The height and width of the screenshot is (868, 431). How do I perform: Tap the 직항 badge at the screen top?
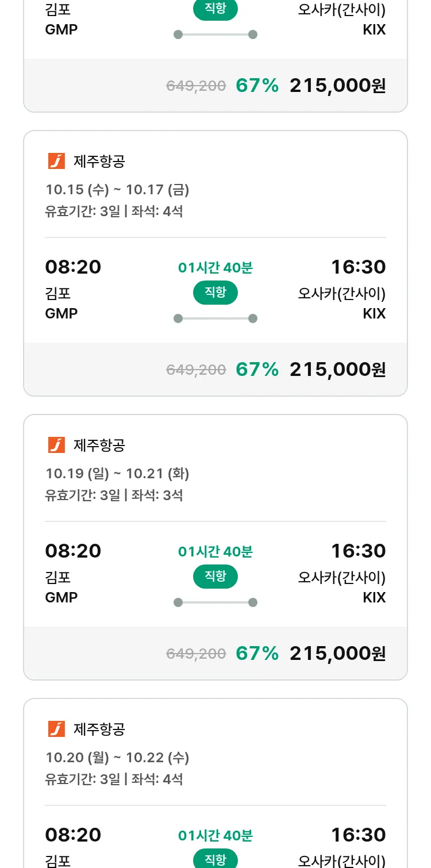[215, 10]
